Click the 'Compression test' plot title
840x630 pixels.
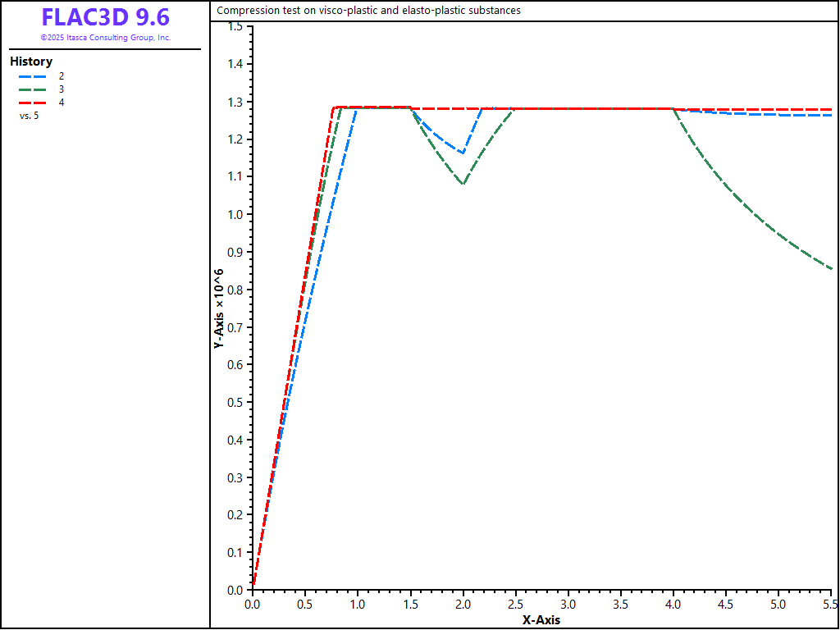coord(368,11)
